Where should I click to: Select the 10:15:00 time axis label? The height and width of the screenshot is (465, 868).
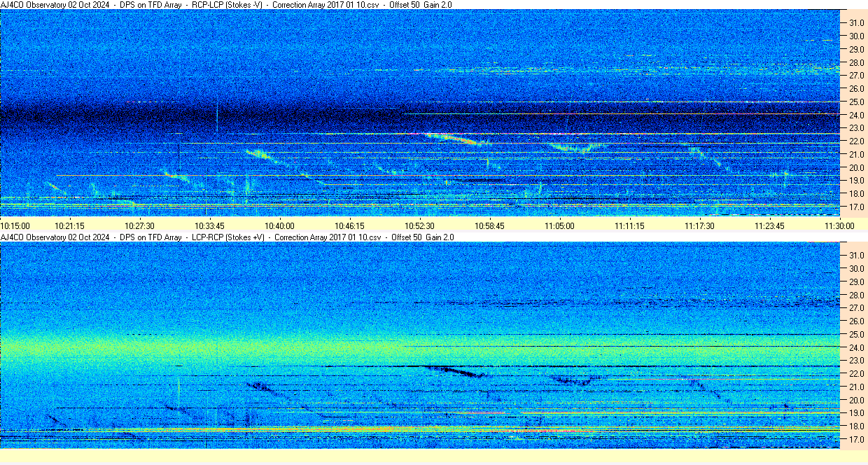(x=15, y=225)
